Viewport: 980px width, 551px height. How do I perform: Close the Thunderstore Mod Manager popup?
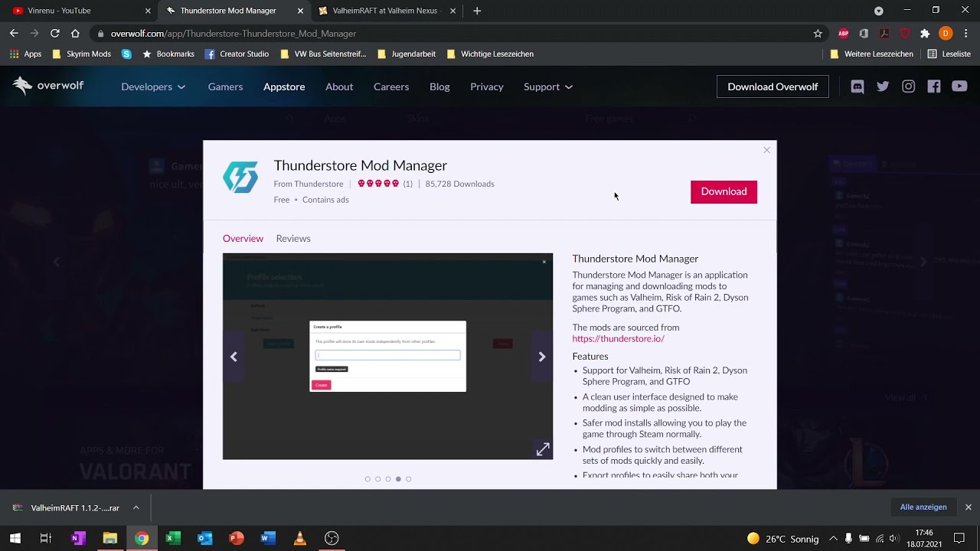tap(766, 150)
